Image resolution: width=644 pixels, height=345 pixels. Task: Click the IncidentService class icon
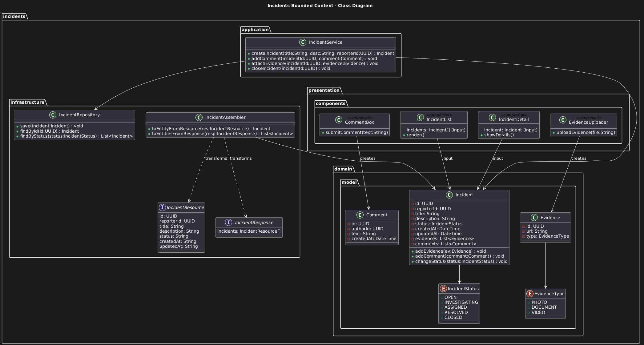pos(303,42)
